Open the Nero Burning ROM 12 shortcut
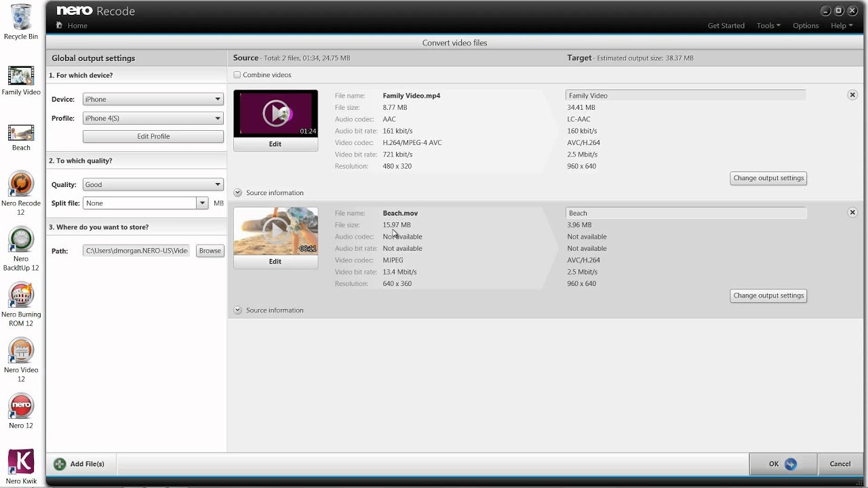The image size is (868, 488). click(x=21, y=296)
